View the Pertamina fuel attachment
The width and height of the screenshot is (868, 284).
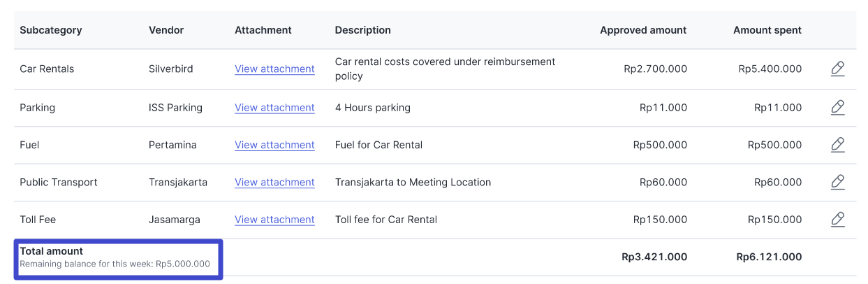pyautogui.click(x=274, y=145)
